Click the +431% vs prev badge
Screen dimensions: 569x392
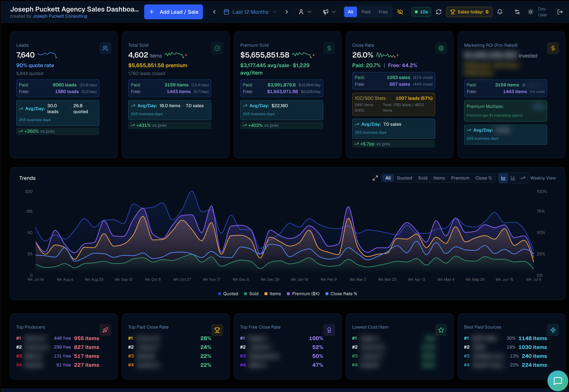[170, 125]
